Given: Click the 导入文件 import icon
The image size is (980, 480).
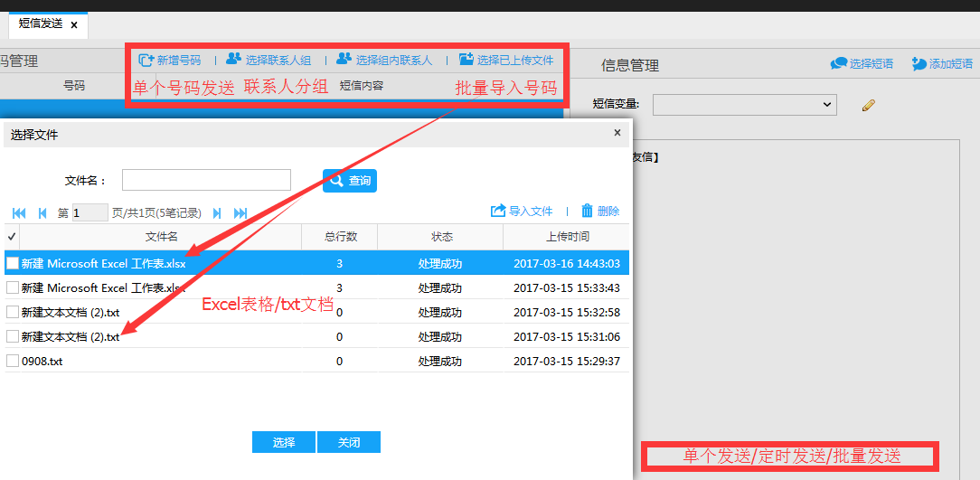Looking at the screenshot, I should tap(498, 211).
